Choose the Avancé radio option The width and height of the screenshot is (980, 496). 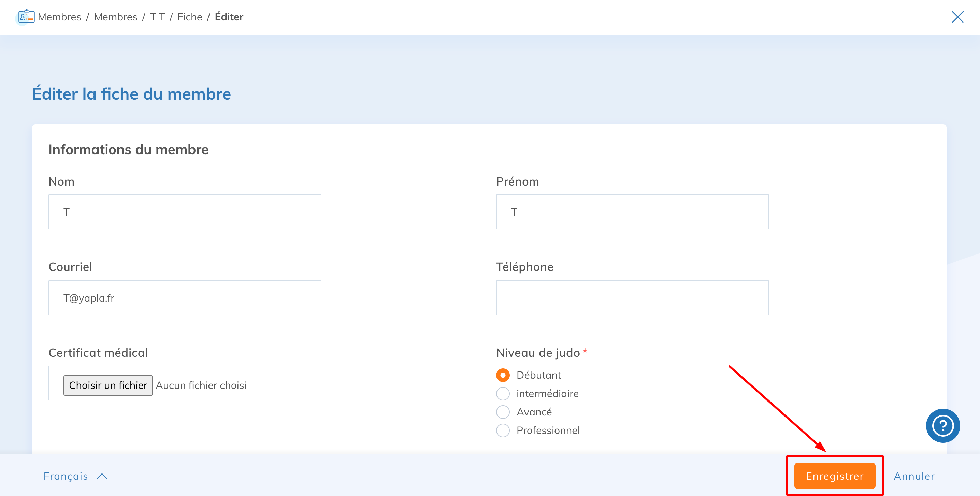click(x=503, y=412)
